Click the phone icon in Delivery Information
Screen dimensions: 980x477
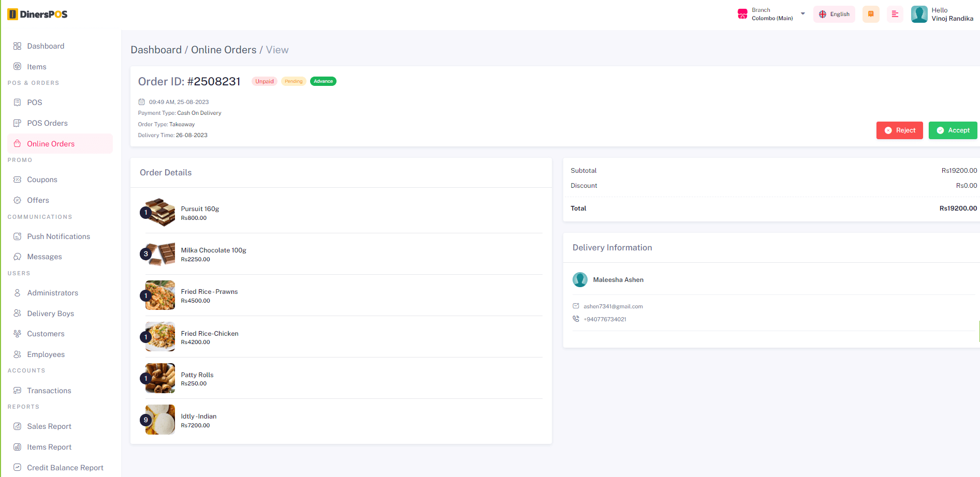[576, 319]
